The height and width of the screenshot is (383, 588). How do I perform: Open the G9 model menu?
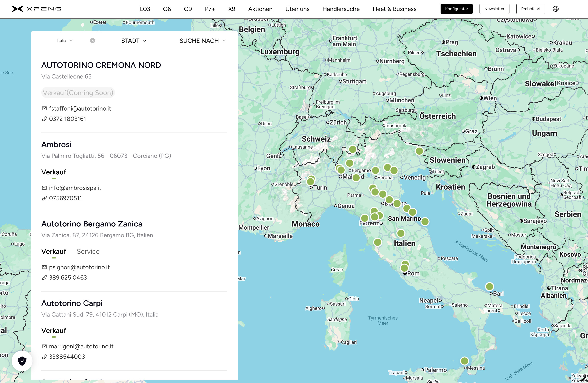[x=188, y=9]
